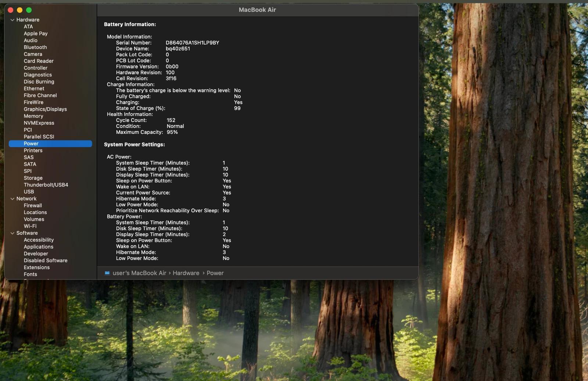The image size is (588, 381).
Task: Select SAS in the sidebar
Action: (x=29, y=157)
